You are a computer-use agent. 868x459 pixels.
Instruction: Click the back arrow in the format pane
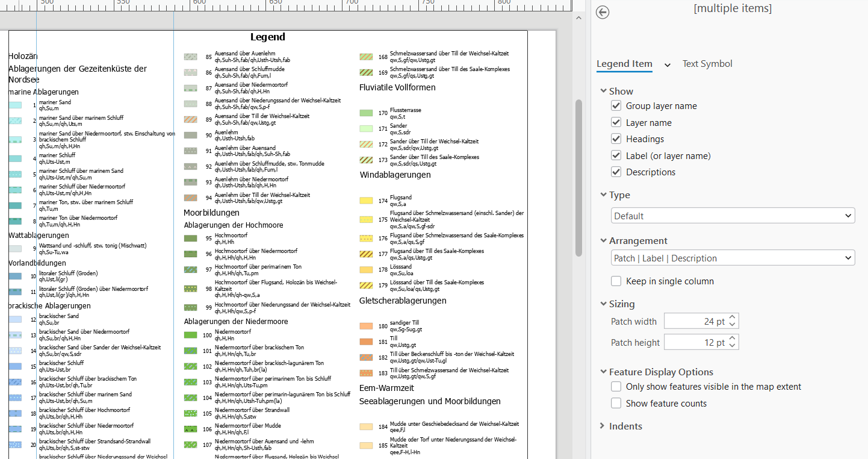(x=603, y=12)
